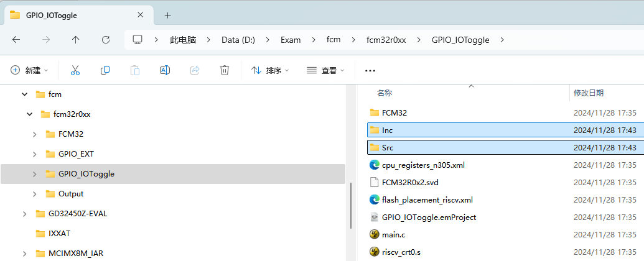Go up one folder level
Image resolution: width=644 pixels, height=261 pixels.
click(x=75, y=40)
